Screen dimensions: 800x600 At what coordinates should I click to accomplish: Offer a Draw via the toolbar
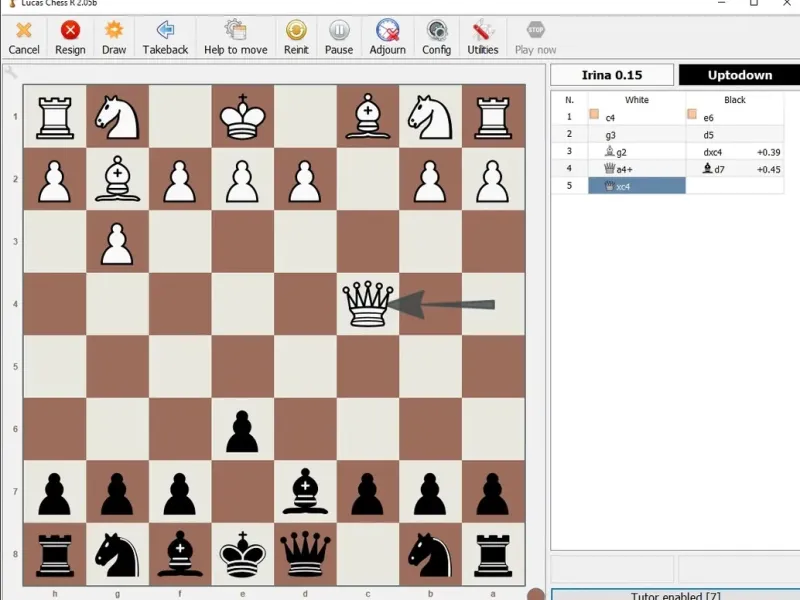click(114, 38)
